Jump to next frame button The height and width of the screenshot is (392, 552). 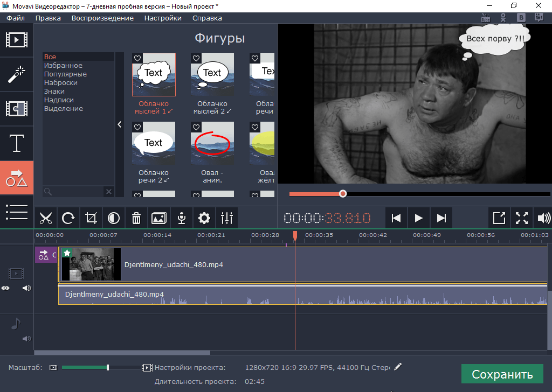point(441,218)
